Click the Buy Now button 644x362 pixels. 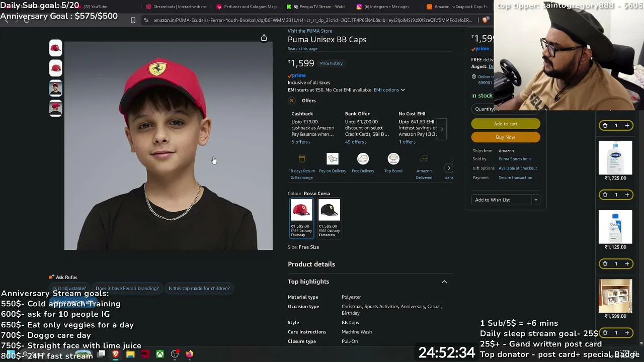pyautogui.click(x=506, y=137)
